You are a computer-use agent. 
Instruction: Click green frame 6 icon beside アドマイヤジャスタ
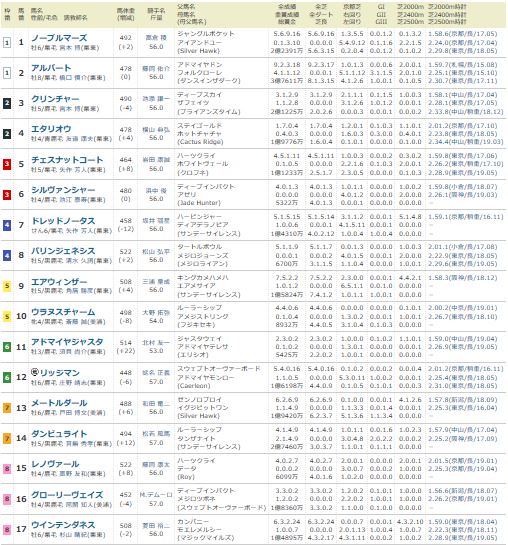pyautogui.click(x=7, y=347)
